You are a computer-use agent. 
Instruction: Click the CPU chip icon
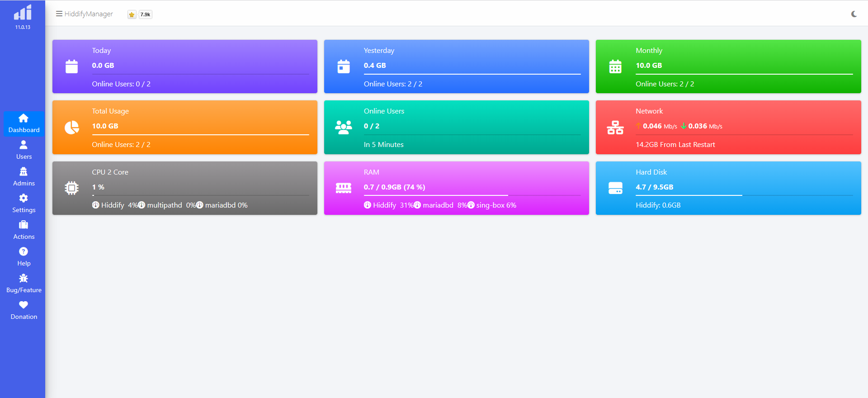click(71, 188)
